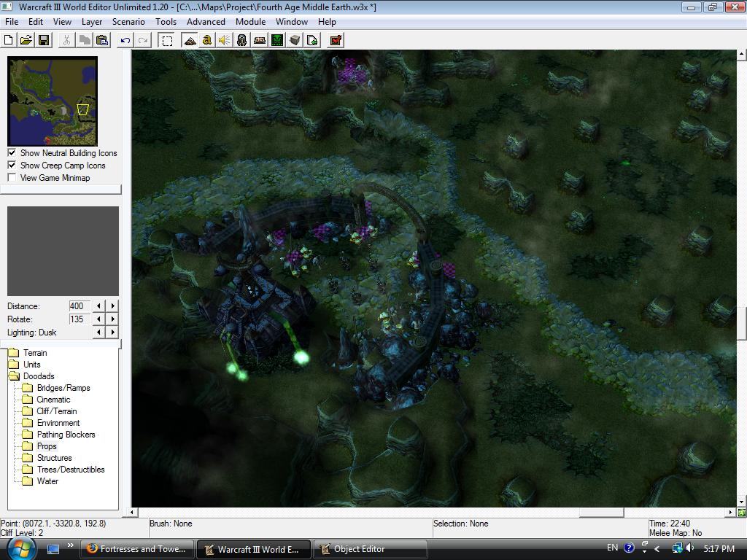Decrease Rotate value with left arrow
The image size is (747, 560).
click(x=98, y=319)
